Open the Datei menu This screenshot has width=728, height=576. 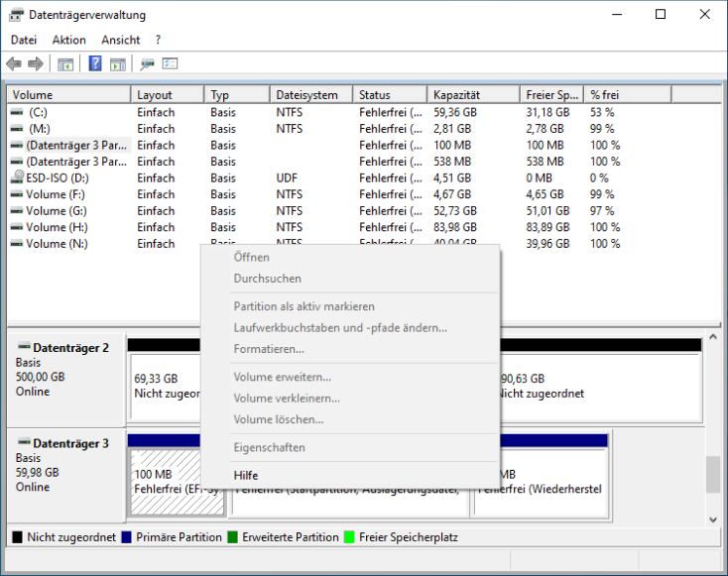[24, 40]
